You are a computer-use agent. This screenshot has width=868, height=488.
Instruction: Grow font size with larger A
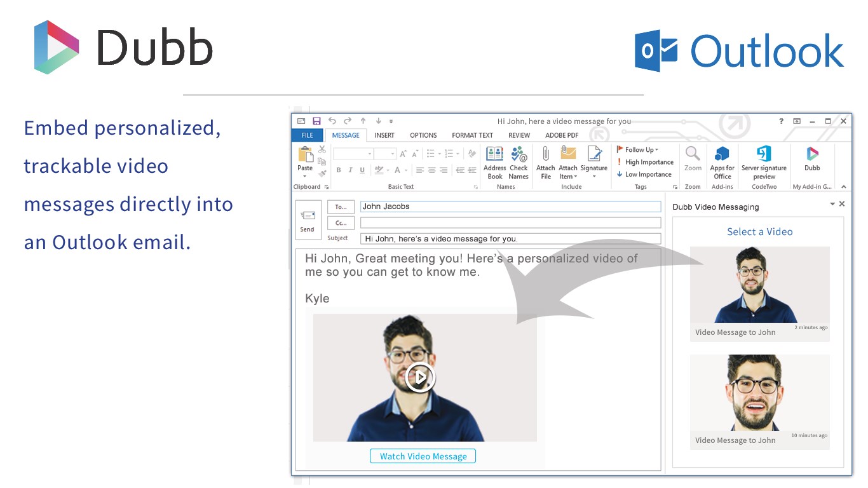tap(403, 154)
